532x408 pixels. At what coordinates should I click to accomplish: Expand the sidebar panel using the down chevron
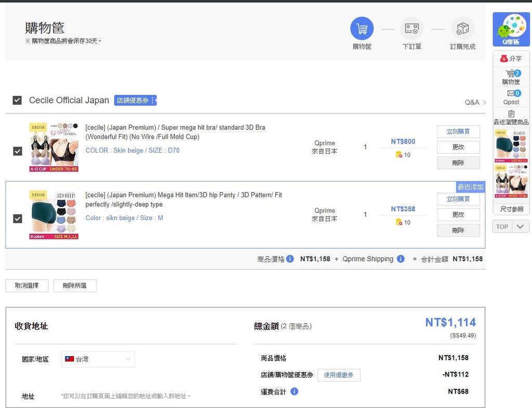pyautogui.click(x=521, y=227)
